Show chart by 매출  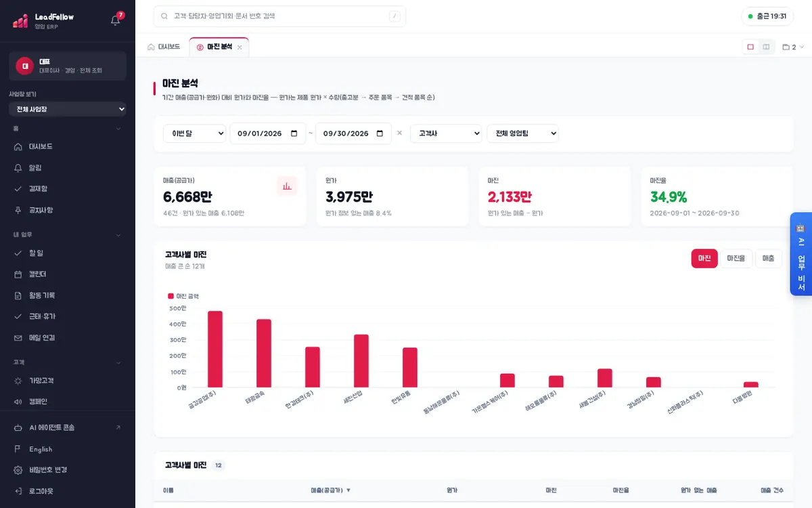(769, 258)
